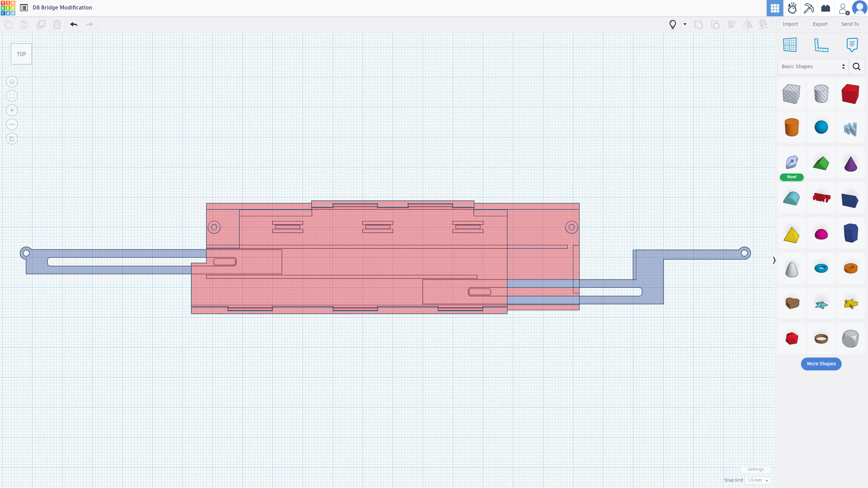
Task: Click the Delete trash icon
Action: 57,24
